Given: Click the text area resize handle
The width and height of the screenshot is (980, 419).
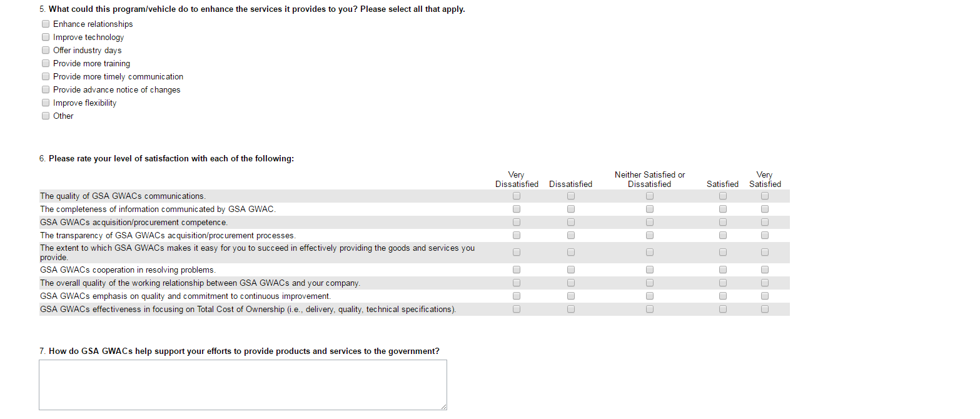Looking at the screenshot, I should pos(443,406).
